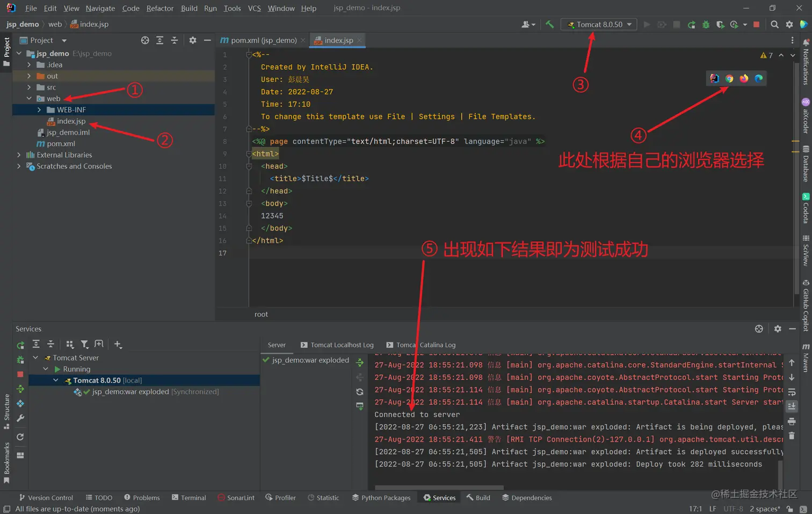Expand External Libraries node
This screenshot has width=812, height=514.
19,155
